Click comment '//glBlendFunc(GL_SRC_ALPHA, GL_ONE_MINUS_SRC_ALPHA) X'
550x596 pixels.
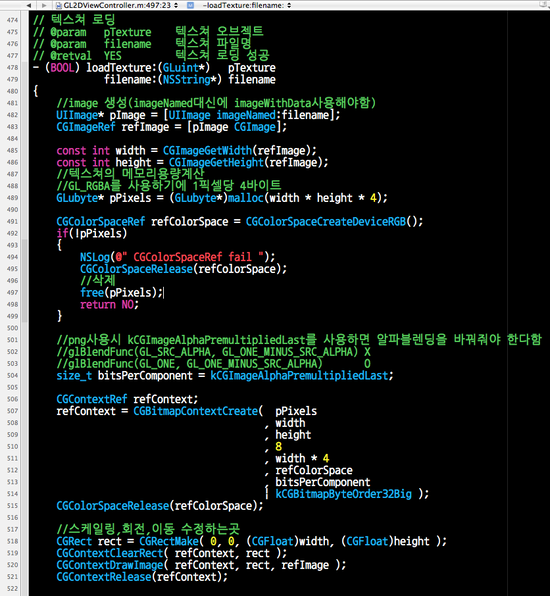point(213,352)
